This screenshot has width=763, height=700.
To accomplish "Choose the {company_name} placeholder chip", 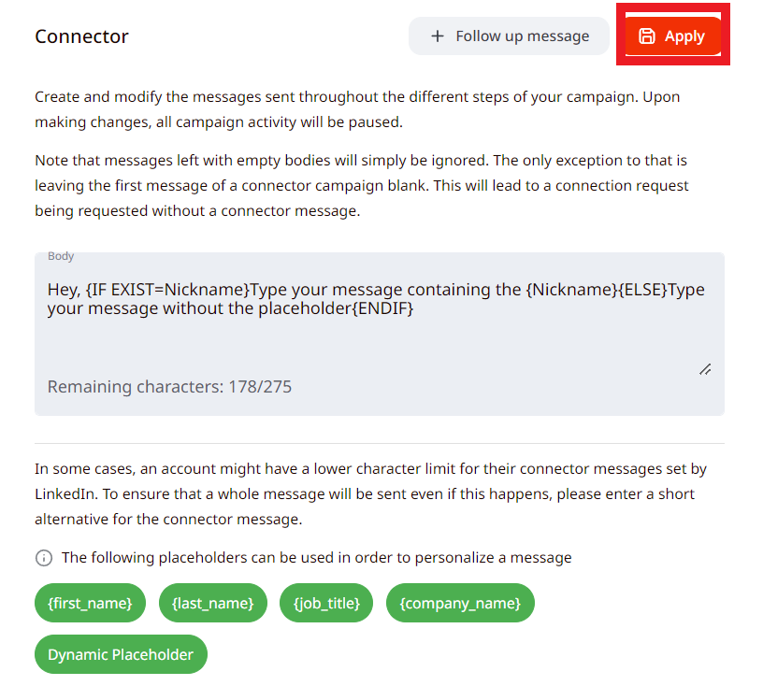I will click(x=460, y=604).
